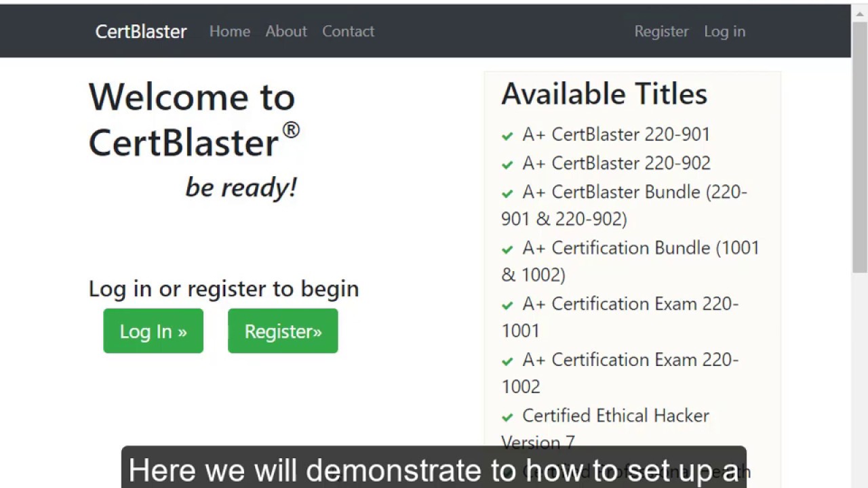Select Certified Ethical Hacker Version 7 title
This screenshot has height=488, width=868.
(605, 429)
